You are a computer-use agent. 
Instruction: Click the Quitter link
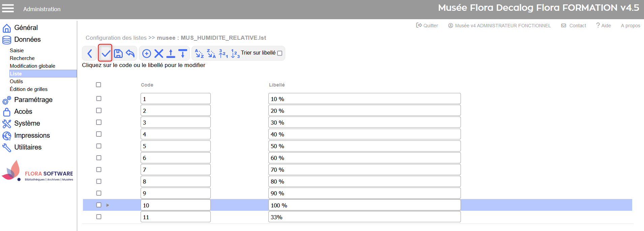427,26
